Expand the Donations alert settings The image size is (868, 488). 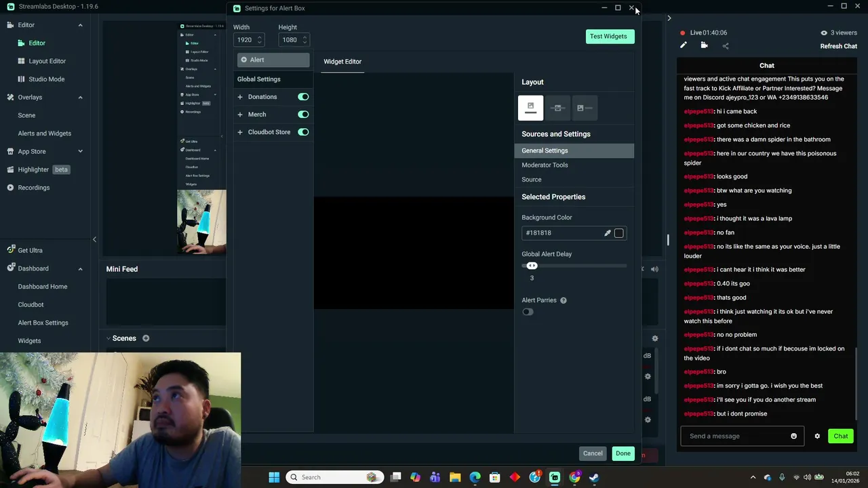click(x=240, y=97)
